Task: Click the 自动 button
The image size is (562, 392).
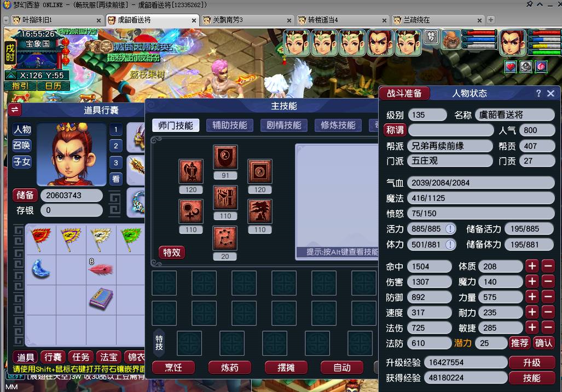Action: 342,367
